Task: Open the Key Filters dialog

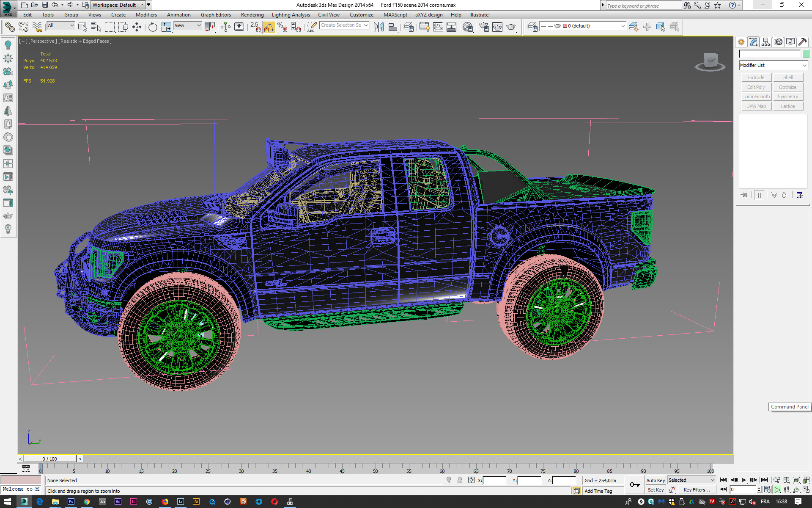Action: 697,490
